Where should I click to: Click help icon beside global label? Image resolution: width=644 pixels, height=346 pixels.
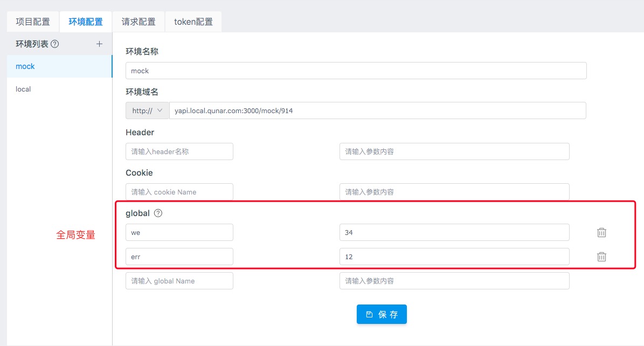(158, 213)
